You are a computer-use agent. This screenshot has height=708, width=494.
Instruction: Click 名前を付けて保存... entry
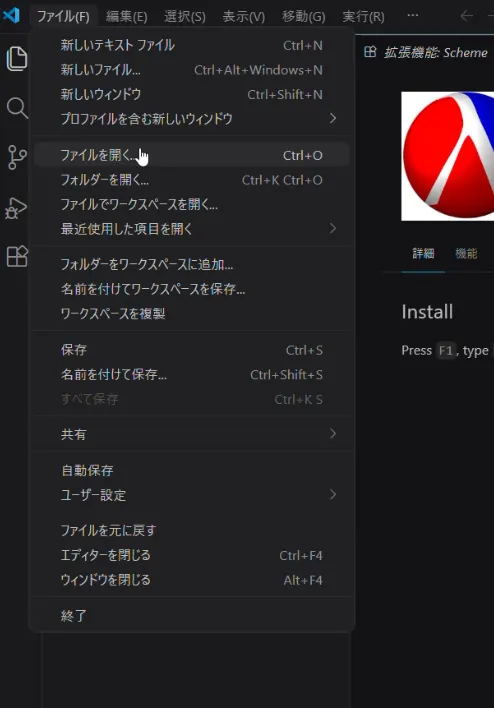coord(191,374)
